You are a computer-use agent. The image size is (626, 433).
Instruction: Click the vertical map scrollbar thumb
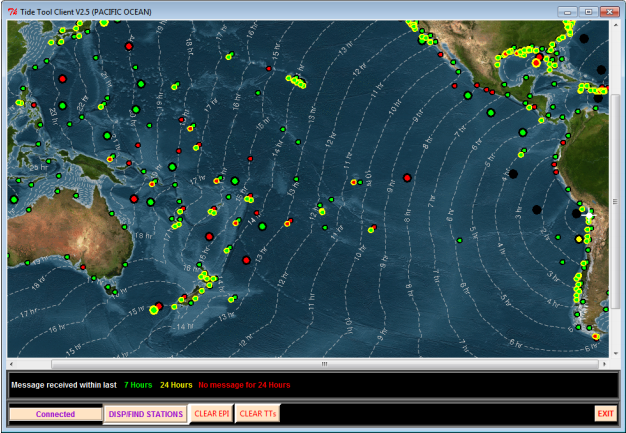point(615,202)
